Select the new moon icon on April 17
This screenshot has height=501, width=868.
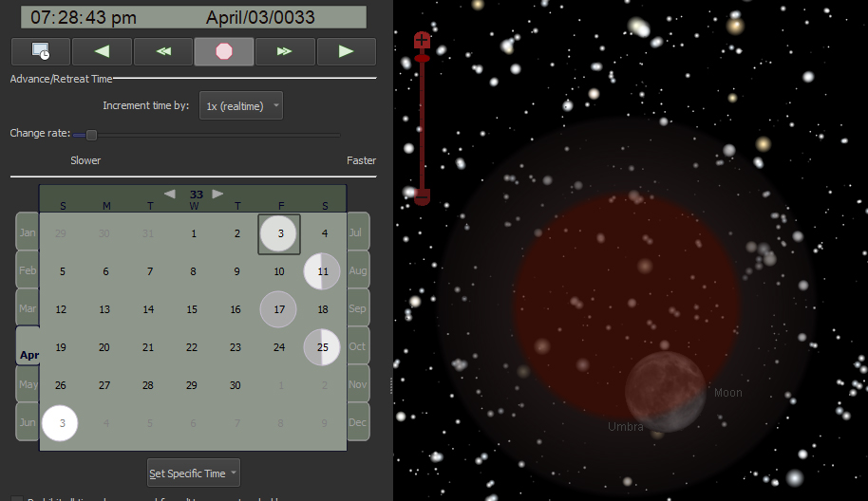279,309
